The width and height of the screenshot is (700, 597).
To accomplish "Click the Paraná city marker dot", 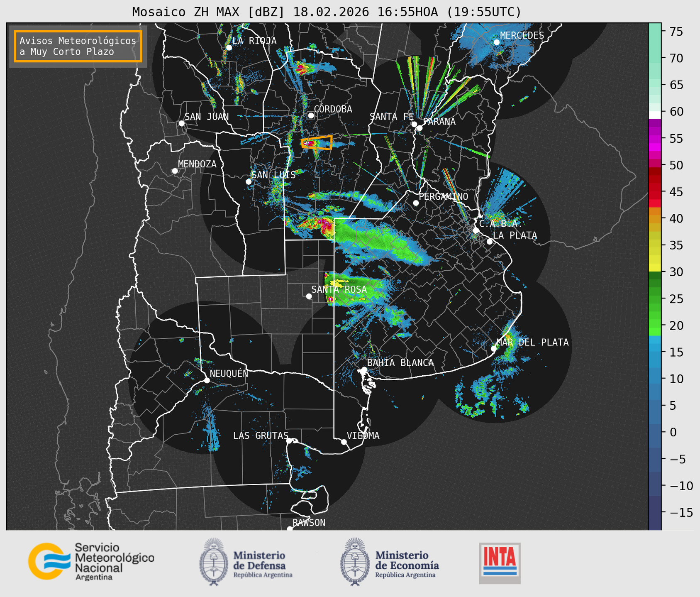I will pyautogui.click(x=420, y=128).
